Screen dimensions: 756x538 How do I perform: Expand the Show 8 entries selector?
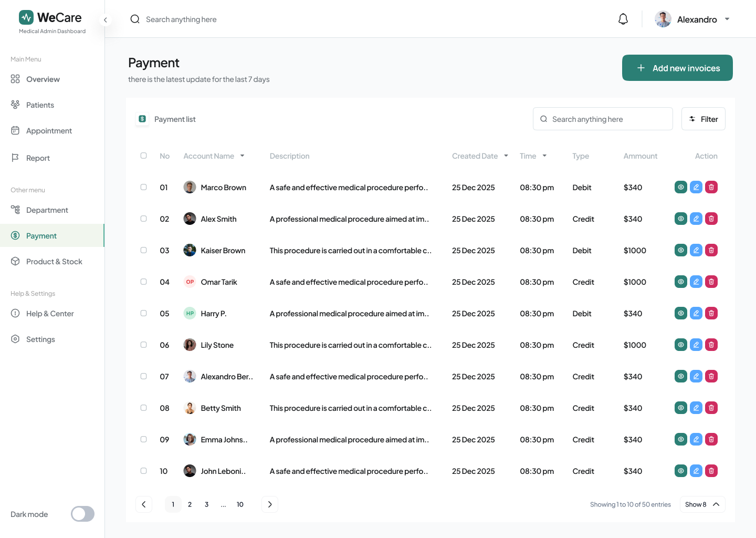coord(702,504)
